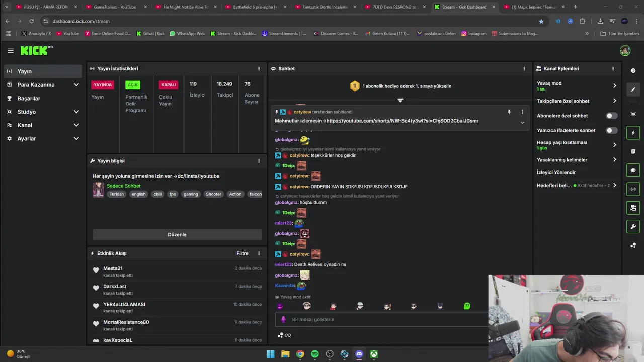Open the pinned message three-dot options
This screenshot has width=644, height=362.
(x=522, y=112)
